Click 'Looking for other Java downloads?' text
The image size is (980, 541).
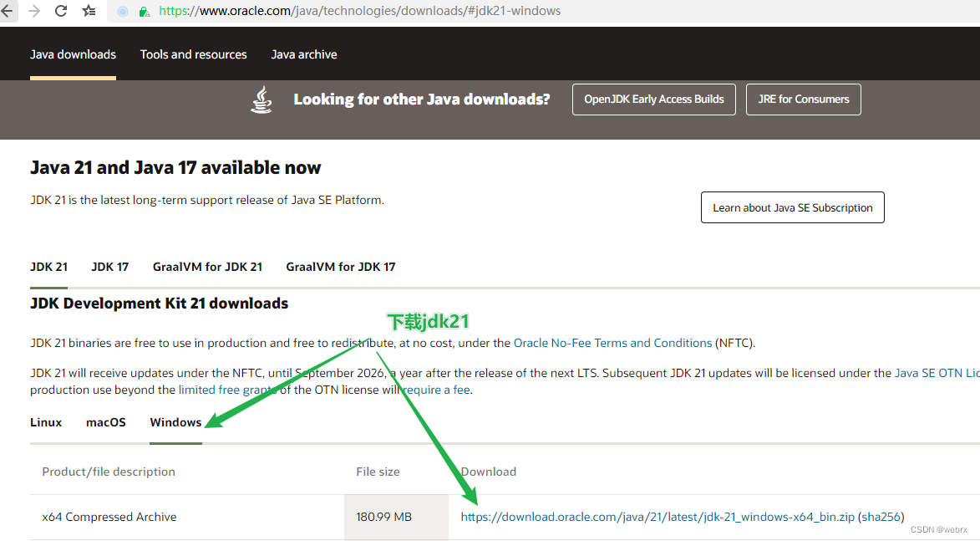[422, 100]
